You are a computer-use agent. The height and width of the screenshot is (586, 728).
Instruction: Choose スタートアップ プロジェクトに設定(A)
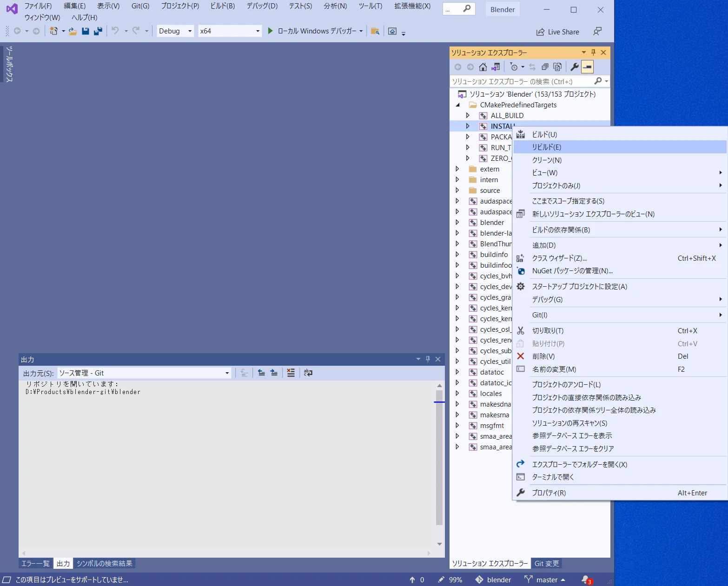pos(620,286)
